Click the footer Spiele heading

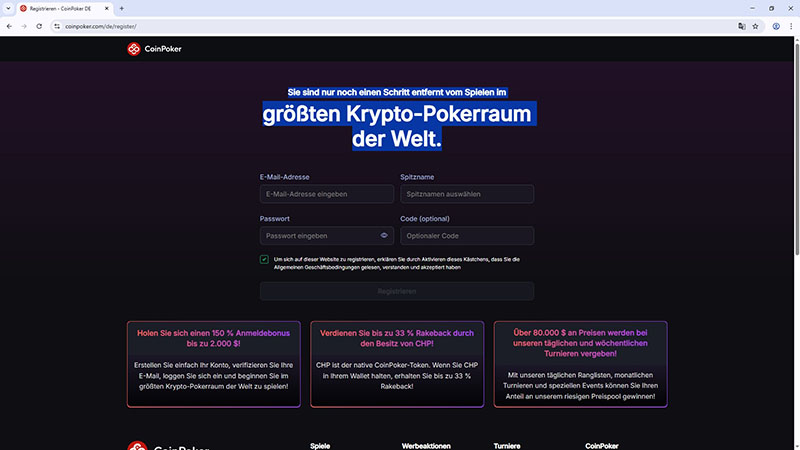point(320,446)
